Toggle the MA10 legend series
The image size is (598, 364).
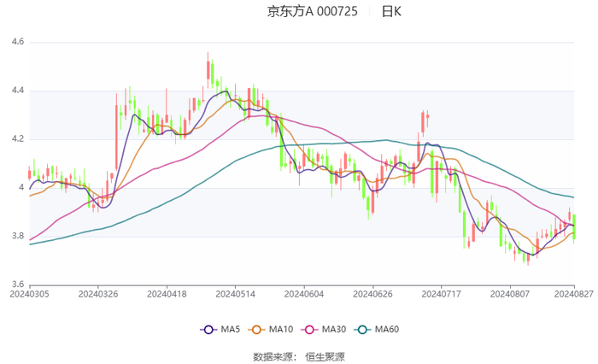271,329
